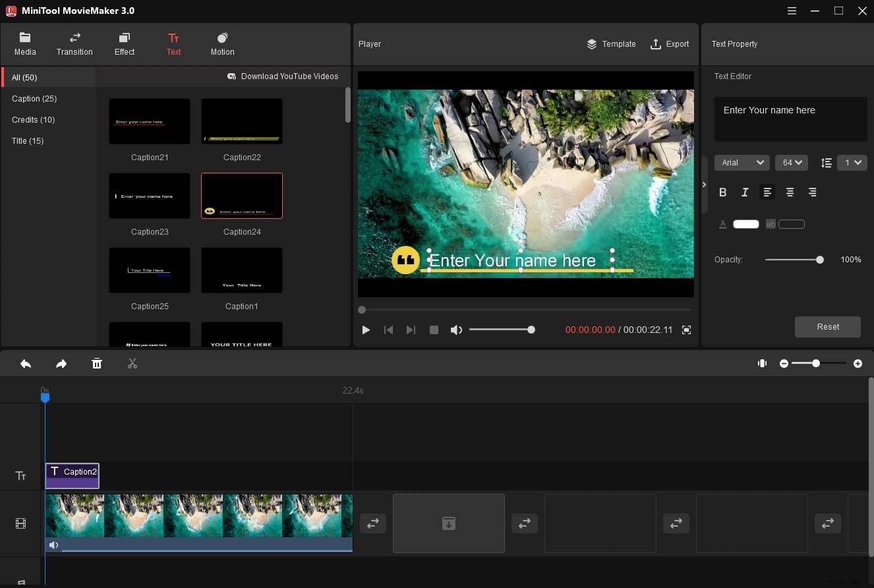Select the Caption24 template thumbnail
The height and width of the screenshot is (588, 874).
pos(241,195)
